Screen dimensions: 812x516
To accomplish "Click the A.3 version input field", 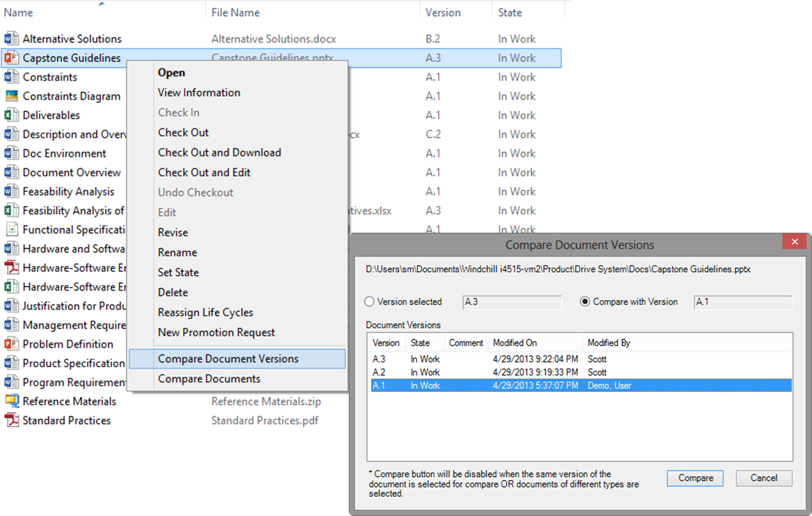I will [511, 302].
